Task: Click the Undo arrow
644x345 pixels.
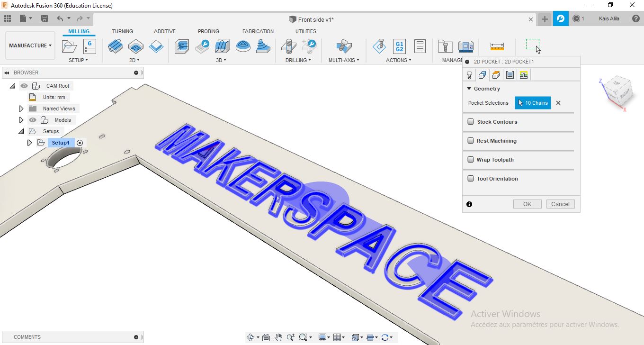Action: 60,18
